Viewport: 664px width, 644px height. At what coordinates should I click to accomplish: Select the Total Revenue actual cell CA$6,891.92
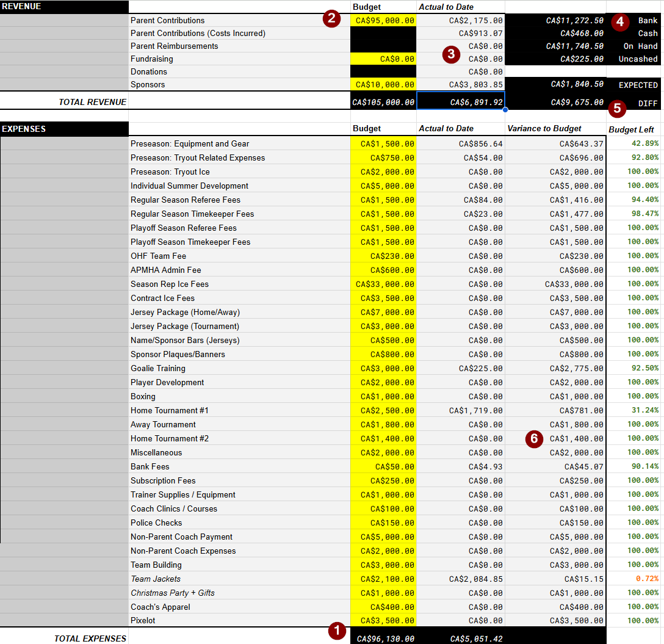(461, 102)
